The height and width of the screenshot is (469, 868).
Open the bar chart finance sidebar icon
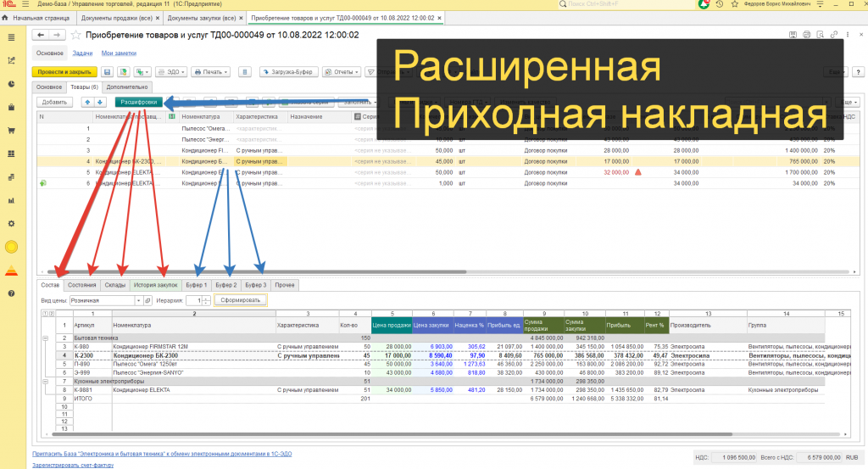[x=11, y=200]
